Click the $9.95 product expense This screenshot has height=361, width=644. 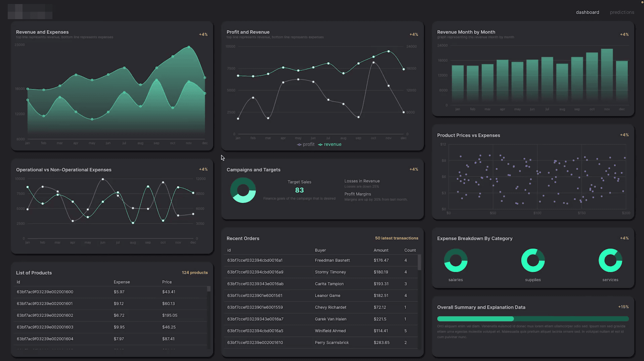[x=119, y=327]
